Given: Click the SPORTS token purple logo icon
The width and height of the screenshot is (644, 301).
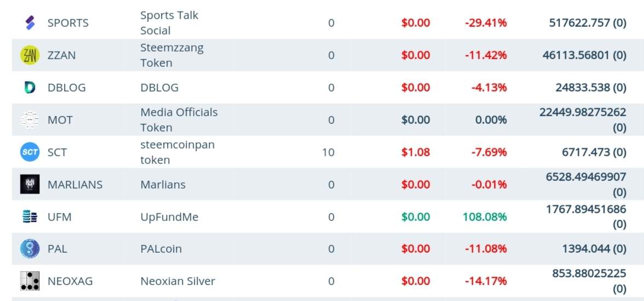Looking at the screenshot, I should [30, 22].
